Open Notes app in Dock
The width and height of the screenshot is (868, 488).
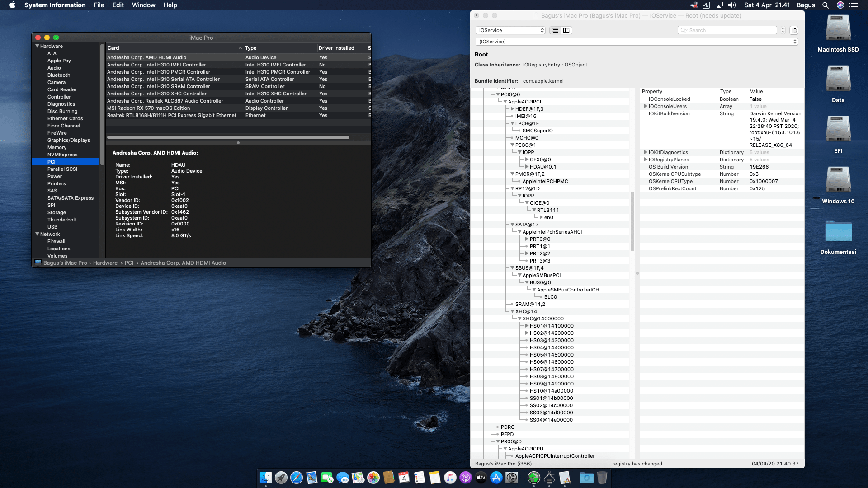[x=435, y=478]
